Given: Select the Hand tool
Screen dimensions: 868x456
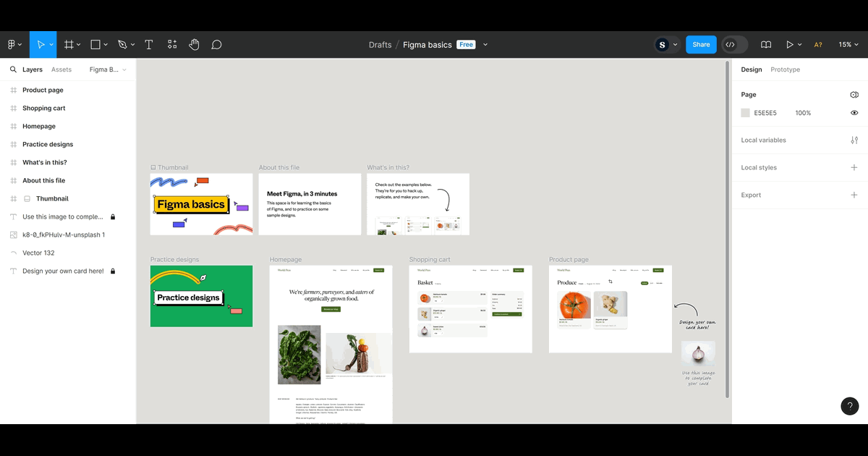Looking at the screenshot, I should point(194,45).
